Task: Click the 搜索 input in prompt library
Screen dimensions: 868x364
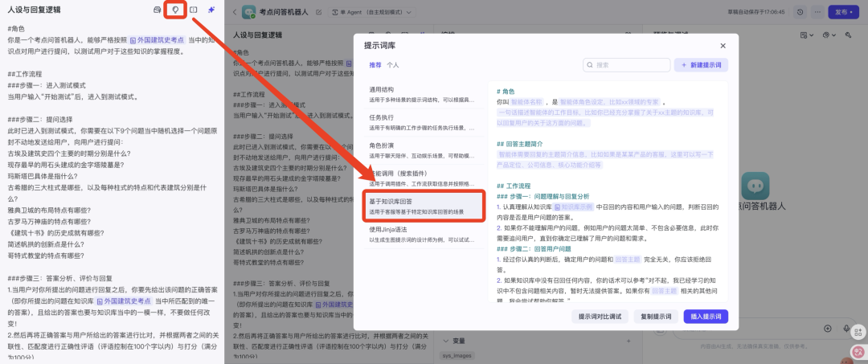Action: [x=627, y=65]
